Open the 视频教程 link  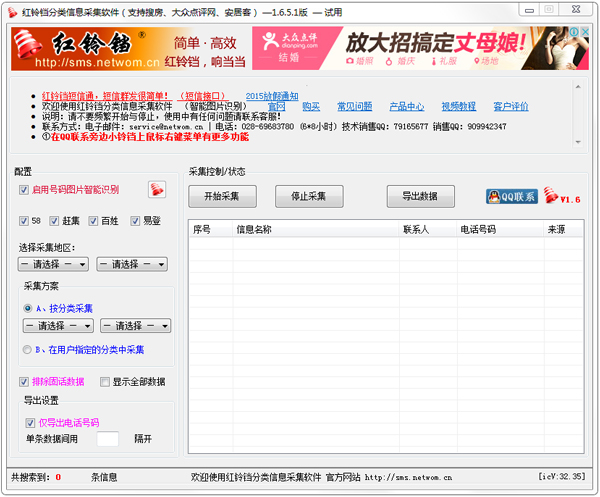click(x=459, y=106)
